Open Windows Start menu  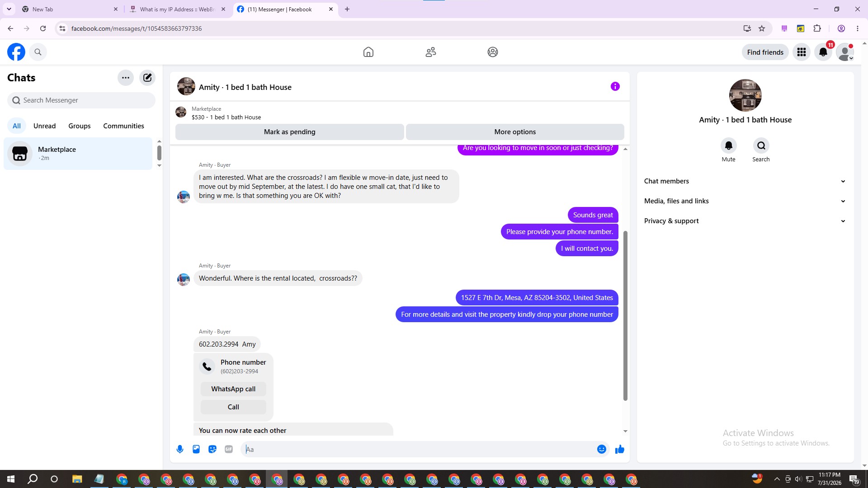tap(11, 479)
